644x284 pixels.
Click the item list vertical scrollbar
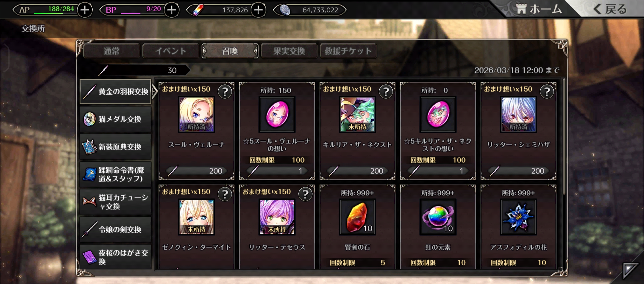point(564,136)
